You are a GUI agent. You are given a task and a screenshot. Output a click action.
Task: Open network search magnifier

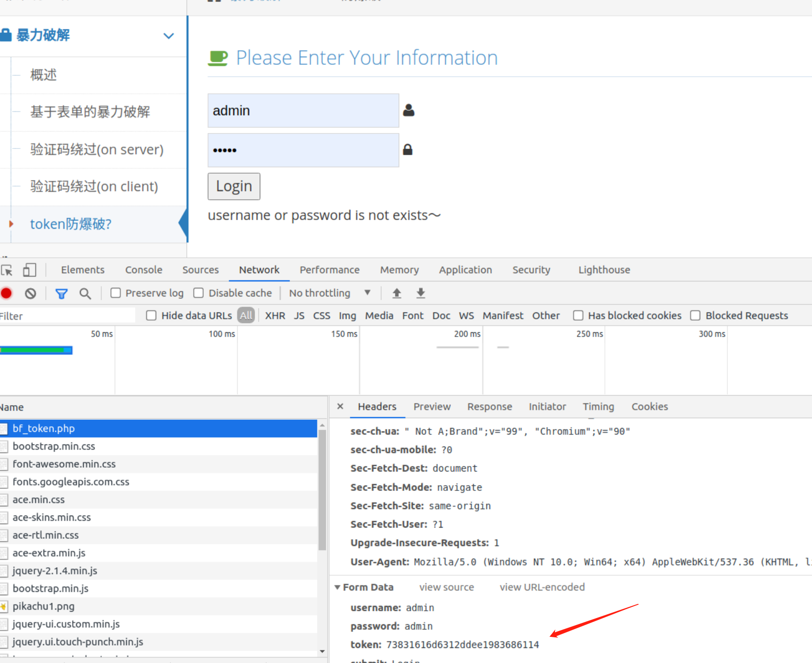pyautogui.click(x=85, y=293)
